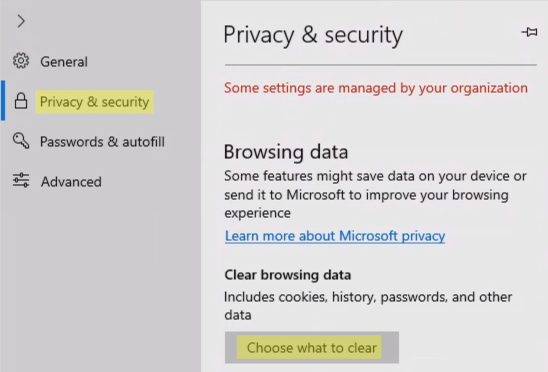This screenshot has height=372, width=548.
Task: Click blue selection bar beside Privacy & security
Action: [3, 101]
